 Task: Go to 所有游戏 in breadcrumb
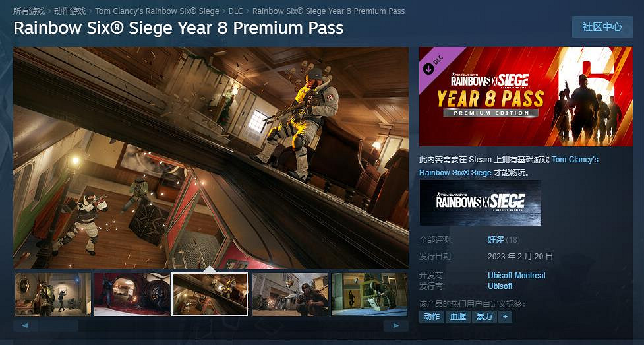[29, 11]
